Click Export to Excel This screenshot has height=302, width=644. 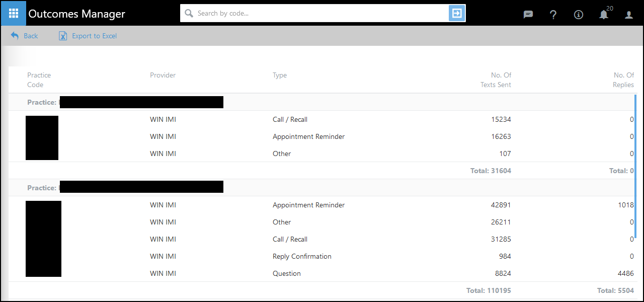point(94,36)
